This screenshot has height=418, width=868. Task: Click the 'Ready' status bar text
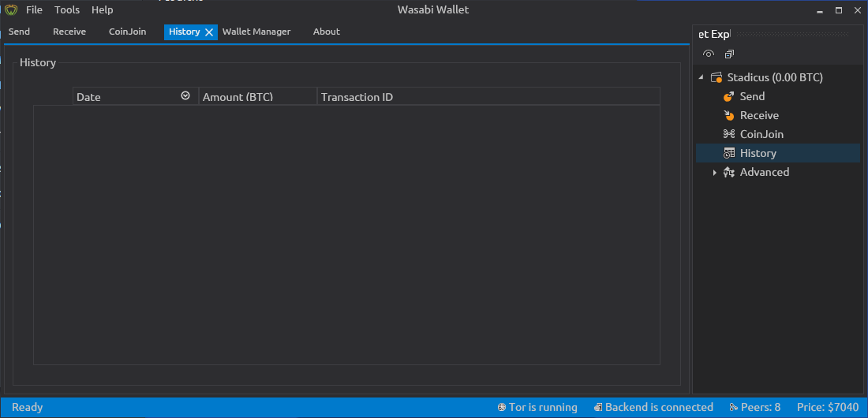[x=27, y=408]
